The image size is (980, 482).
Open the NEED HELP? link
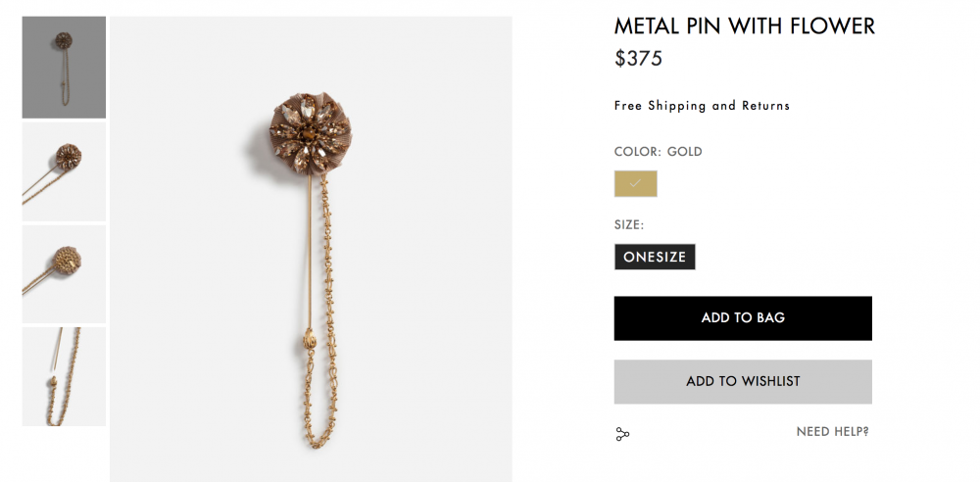pos(832,431)
